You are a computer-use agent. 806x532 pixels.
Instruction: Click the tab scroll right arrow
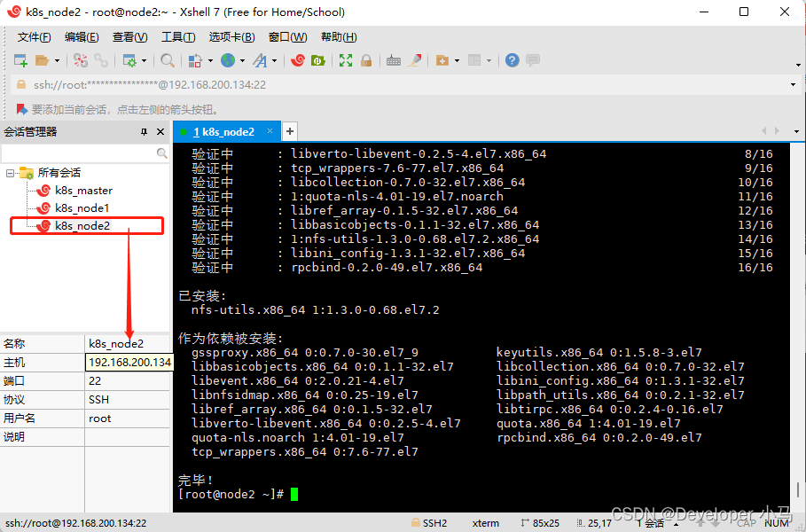[777, 131]
